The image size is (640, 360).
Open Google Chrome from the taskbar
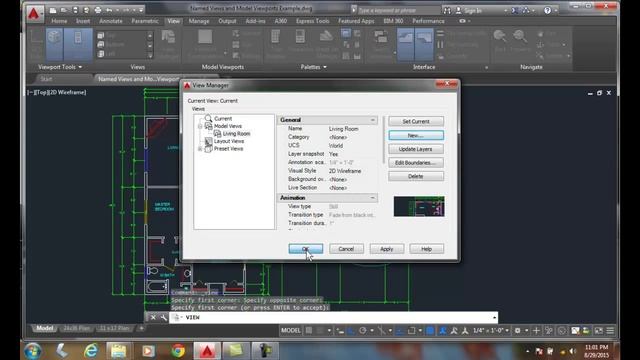click(x=178, y=351)
